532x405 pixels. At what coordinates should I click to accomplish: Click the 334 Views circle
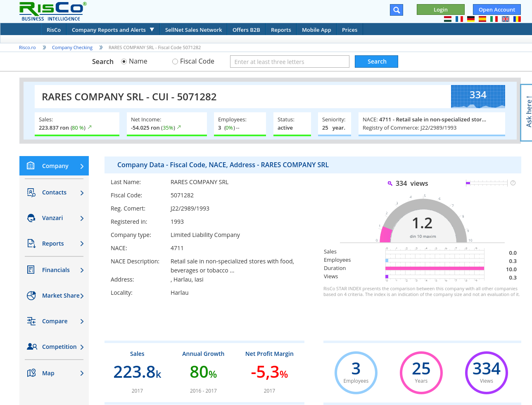point(487,372)
